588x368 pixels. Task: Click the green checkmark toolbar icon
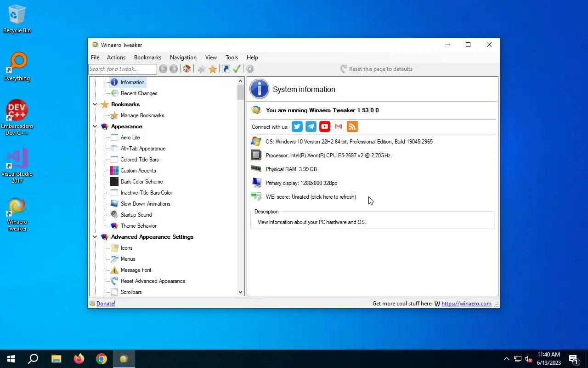coord(237,69)
